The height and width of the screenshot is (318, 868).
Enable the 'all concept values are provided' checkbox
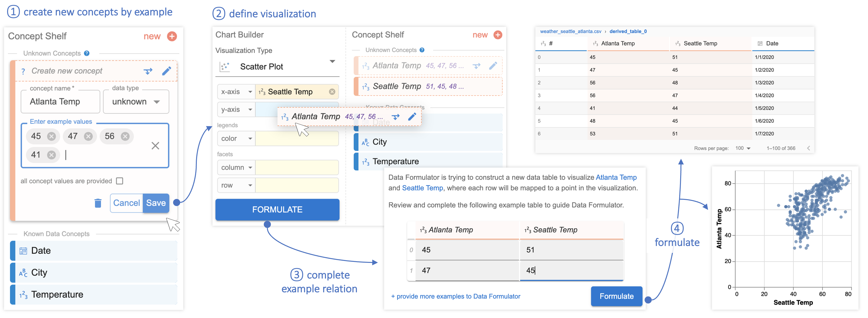click(120, 181)
